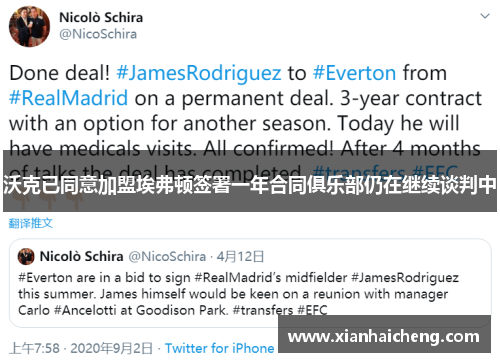Click @NicoSchira handle in quoted tweet
The image size is (500, 362).
(167, 256)
